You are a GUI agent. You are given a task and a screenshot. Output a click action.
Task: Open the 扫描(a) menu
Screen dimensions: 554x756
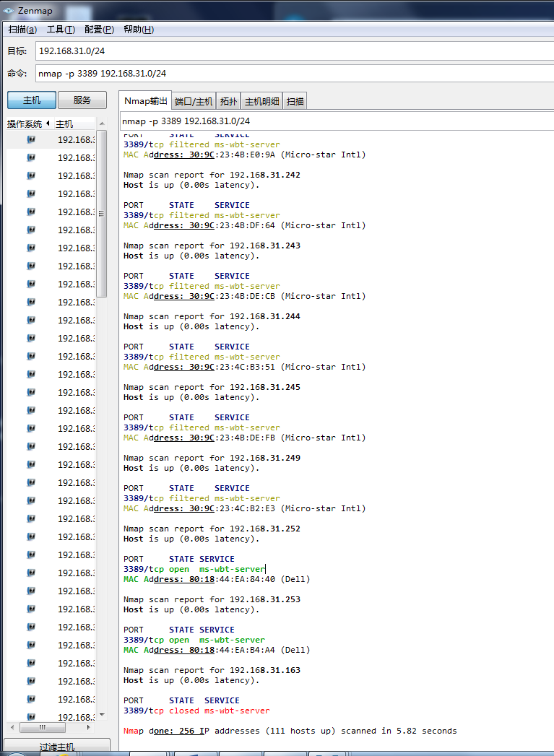coord(22,30)
